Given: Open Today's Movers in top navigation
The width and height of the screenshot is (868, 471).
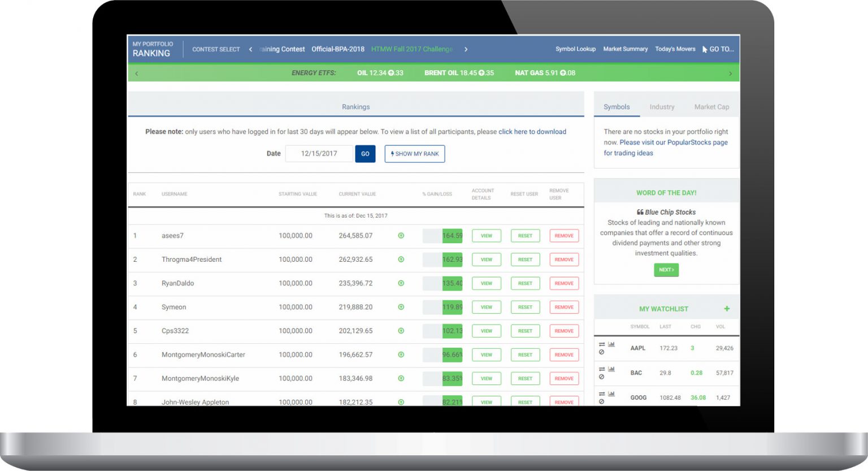Looking at the screenshot, I should (675, 49).
